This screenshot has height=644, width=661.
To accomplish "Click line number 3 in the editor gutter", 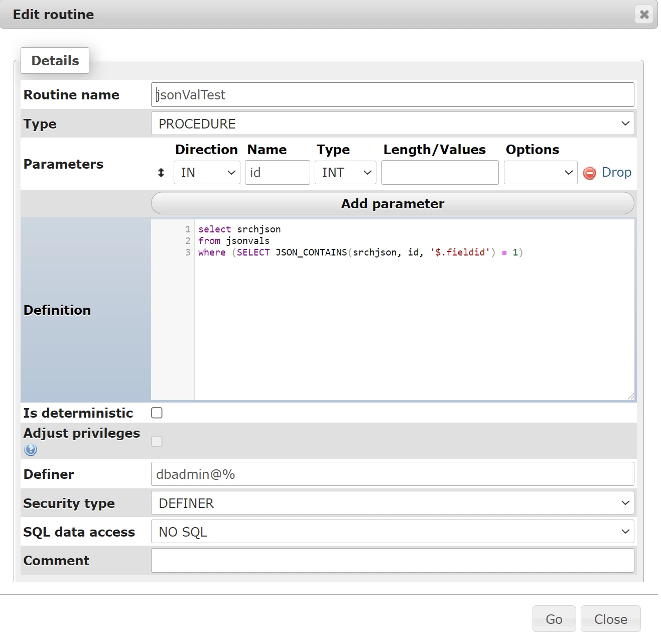I will 188,252.
